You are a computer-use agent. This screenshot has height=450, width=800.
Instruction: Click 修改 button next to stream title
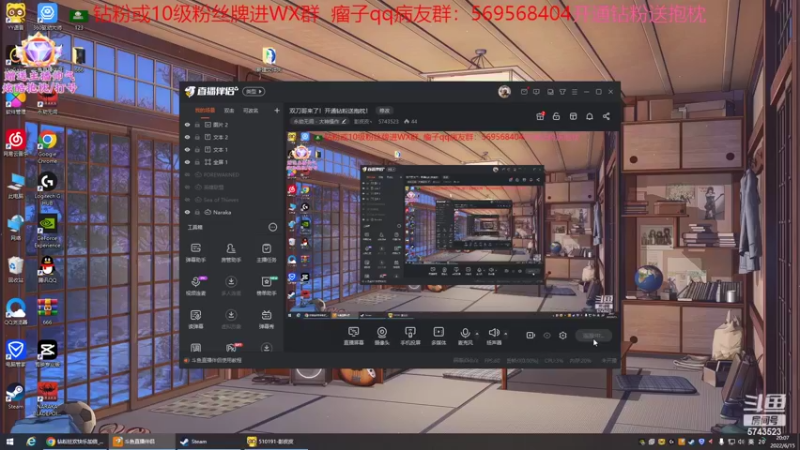[x=384, y=111]
